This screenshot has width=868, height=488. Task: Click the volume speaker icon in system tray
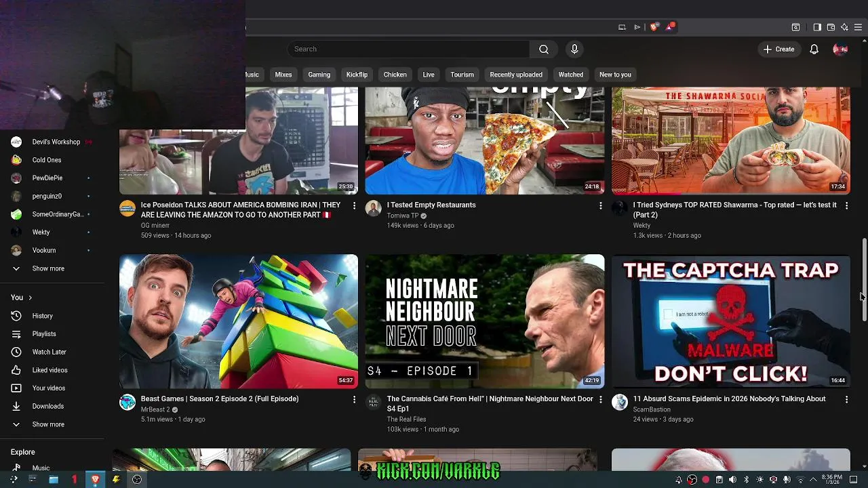click(x=732, y=480)
